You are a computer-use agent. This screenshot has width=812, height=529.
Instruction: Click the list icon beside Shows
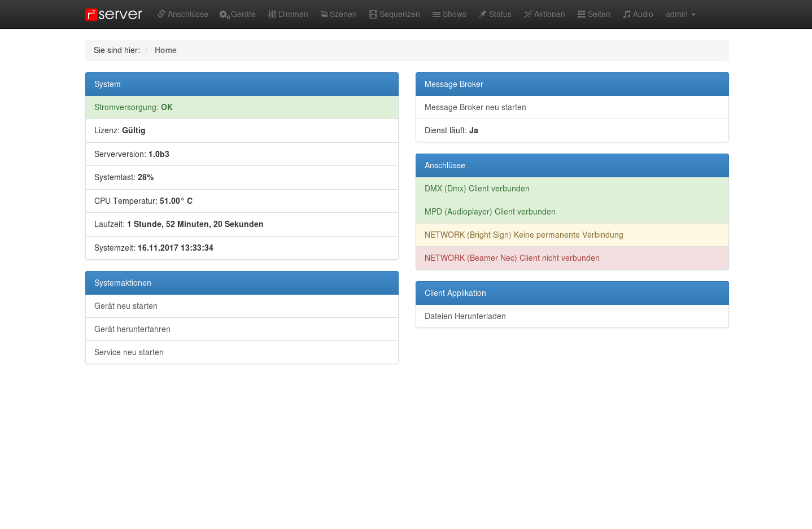click(436, 14)
